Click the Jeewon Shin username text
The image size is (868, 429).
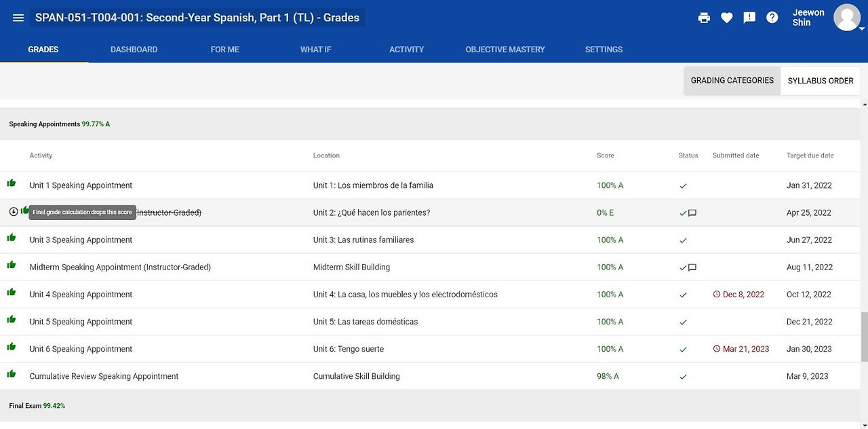click(x=808, y=18)
